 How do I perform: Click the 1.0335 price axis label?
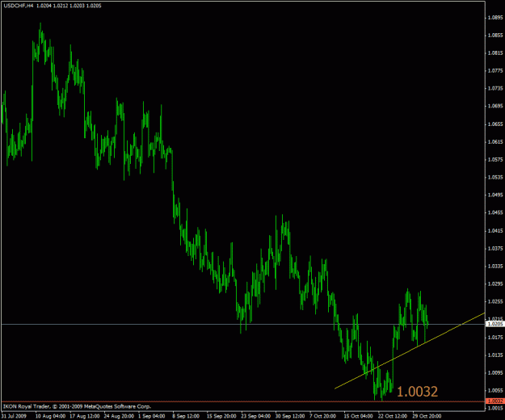tap(495, 267)
